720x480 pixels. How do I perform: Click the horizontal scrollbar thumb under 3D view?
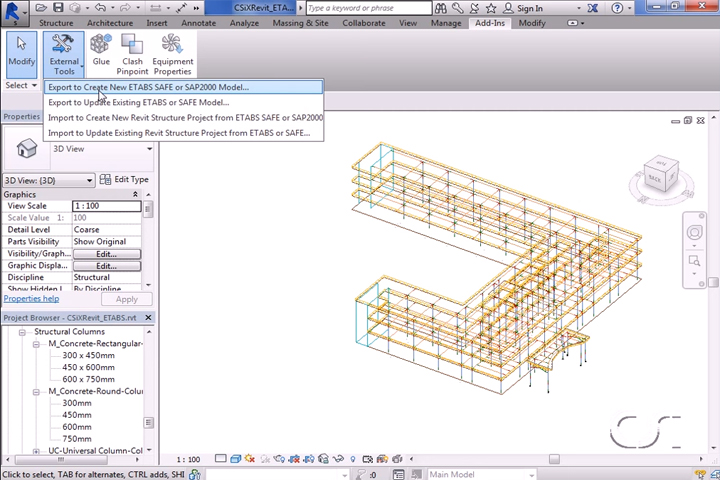554,459
